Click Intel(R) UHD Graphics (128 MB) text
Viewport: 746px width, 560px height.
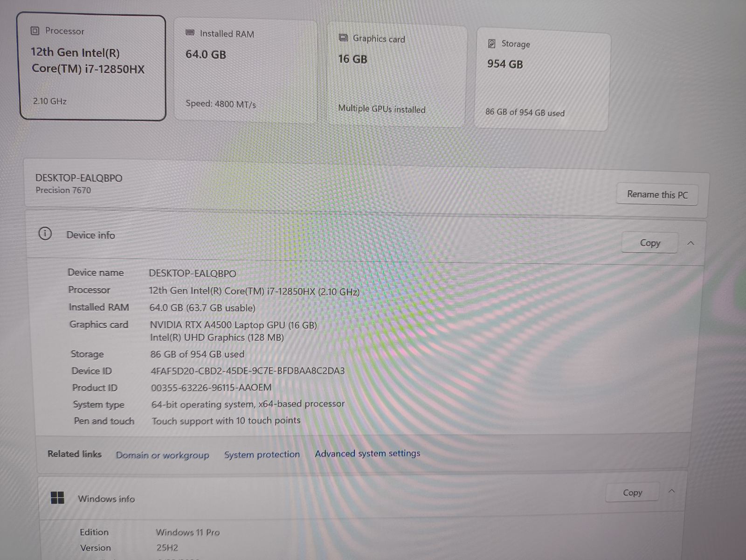click(217, 337)
